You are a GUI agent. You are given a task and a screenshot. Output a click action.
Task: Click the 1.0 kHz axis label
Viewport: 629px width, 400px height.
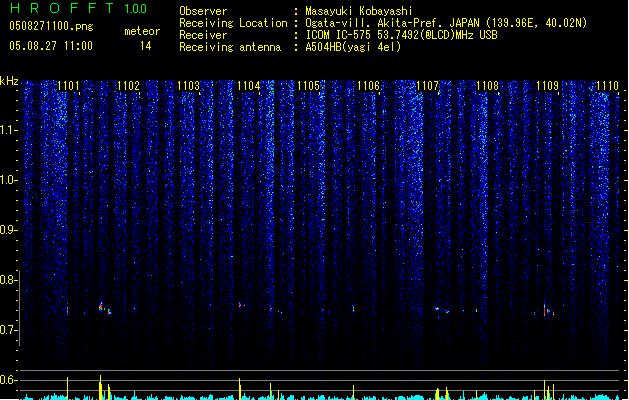(x=9, y=180)
